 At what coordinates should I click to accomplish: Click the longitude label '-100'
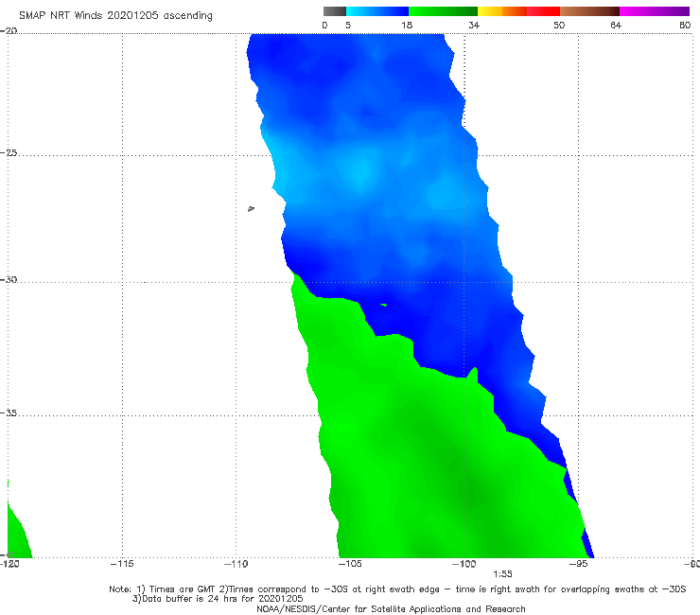click(x=464, y=564)
